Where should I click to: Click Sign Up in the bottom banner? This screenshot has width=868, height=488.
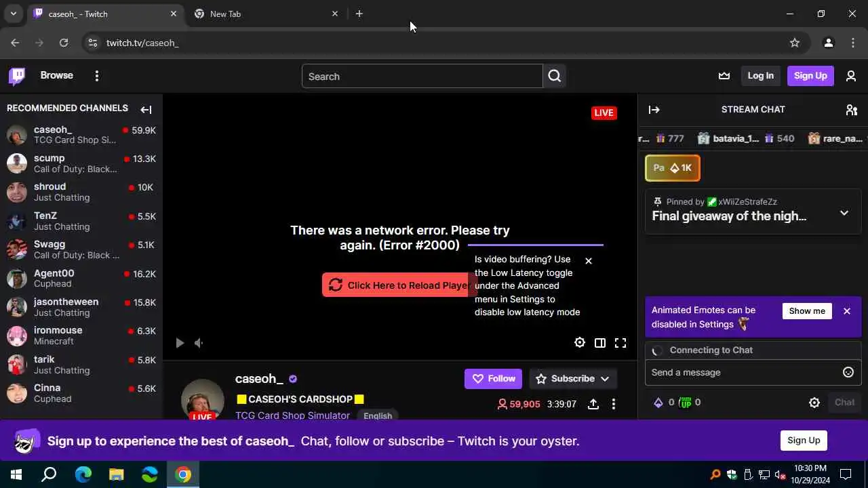tap(804, 441)
